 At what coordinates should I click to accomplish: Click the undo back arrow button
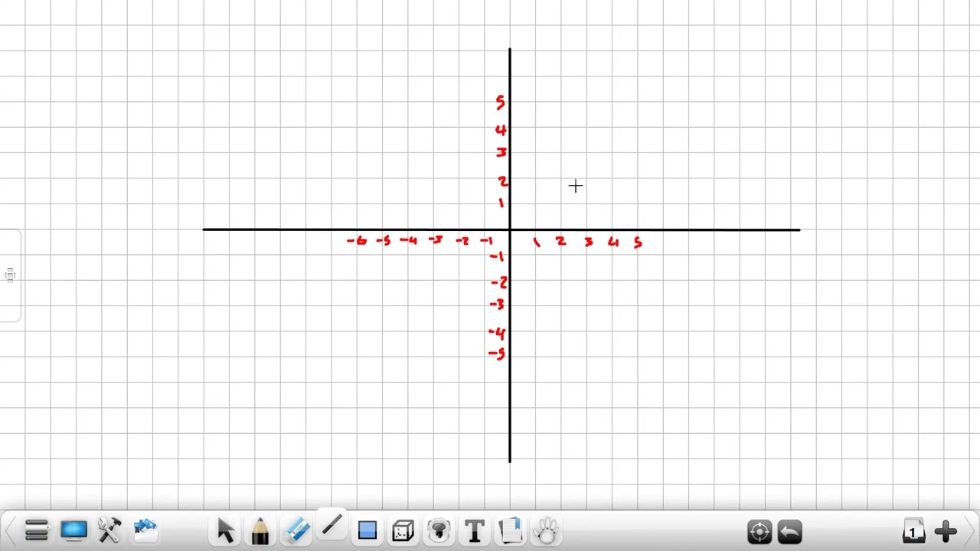click(x=790, y=531)
